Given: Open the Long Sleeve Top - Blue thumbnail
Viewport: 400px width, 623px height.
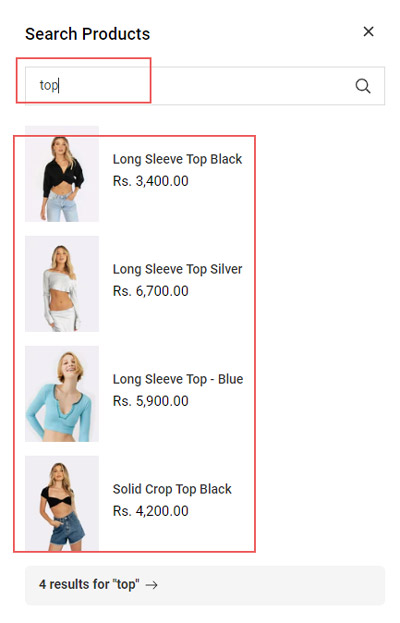Looking at the screenshot, I should click(x=62, y=394).
